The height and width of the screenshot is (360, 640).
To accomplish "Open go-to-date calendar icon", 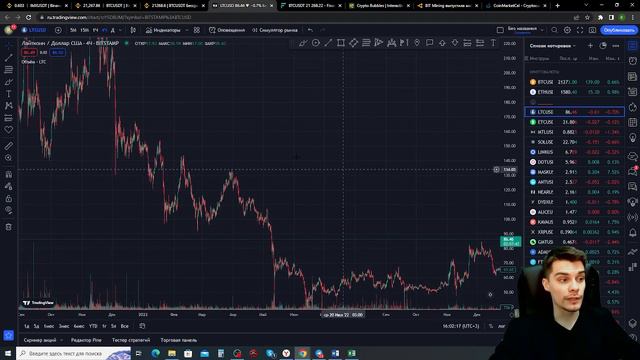I will tap(142, 326).
